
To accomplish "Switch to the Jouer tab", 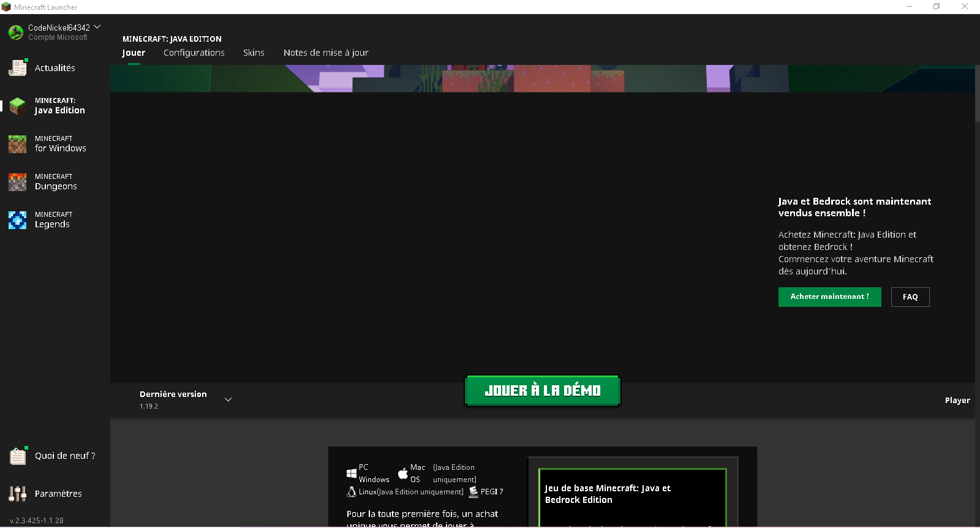I will click(x=134, y=53).
